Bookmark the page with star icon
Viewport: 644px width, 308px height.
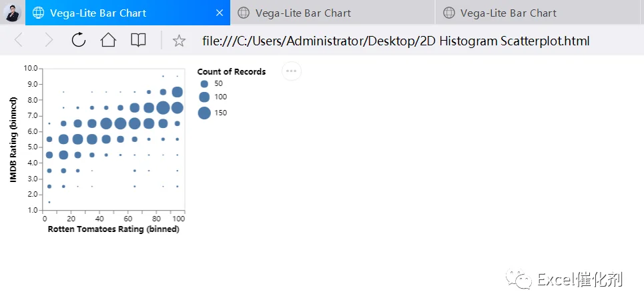click(179, 40)
